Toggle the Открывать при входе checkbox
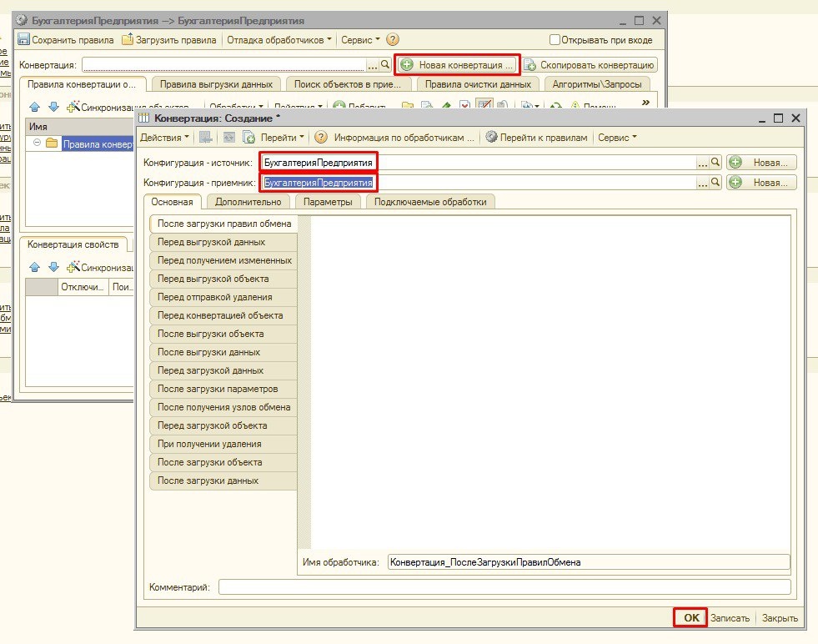This screenshot has height=644, width=818. (555, 40)
